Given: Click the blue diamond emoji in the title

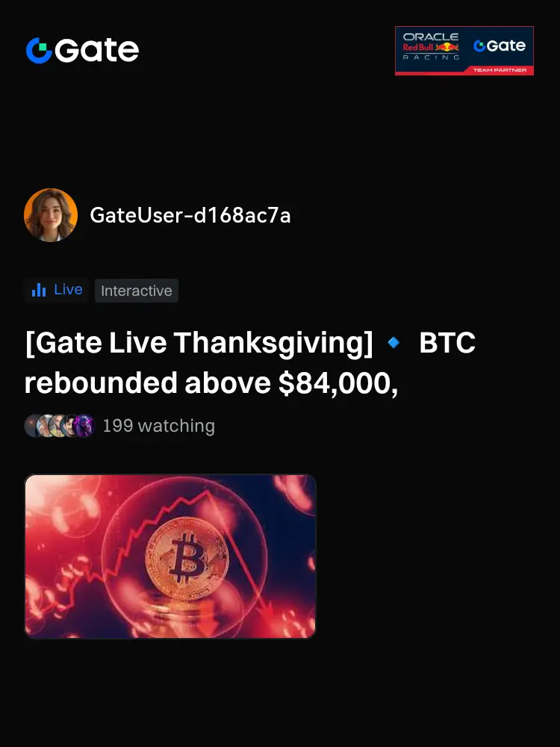Looking at the screenshot, I should point(393,342).
